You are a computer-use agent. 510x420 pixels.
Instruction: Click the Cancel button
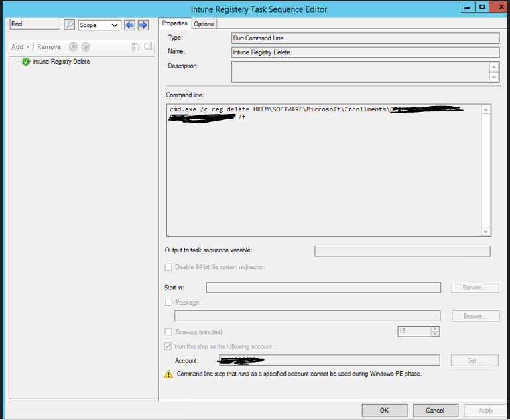435,410
